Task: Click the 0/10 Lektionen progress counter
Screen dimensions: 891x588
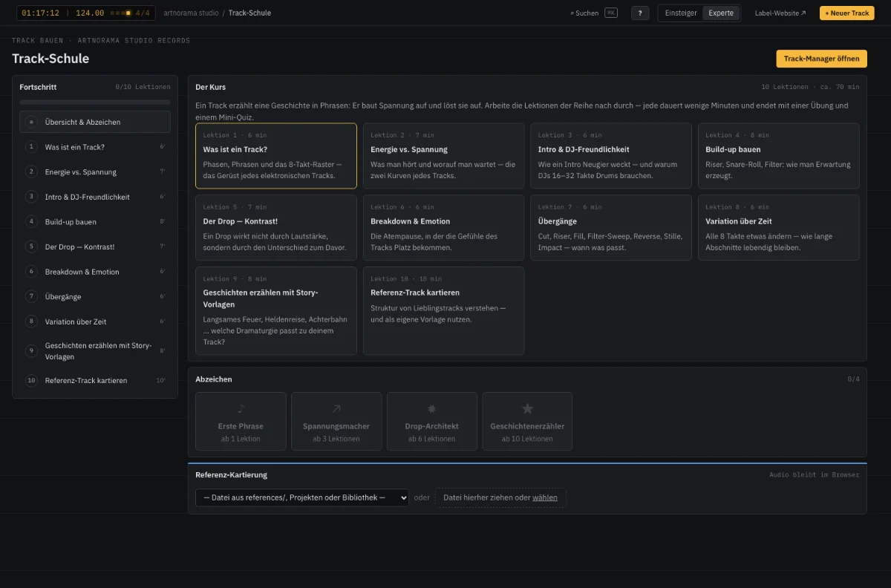Action: [143, 87]
